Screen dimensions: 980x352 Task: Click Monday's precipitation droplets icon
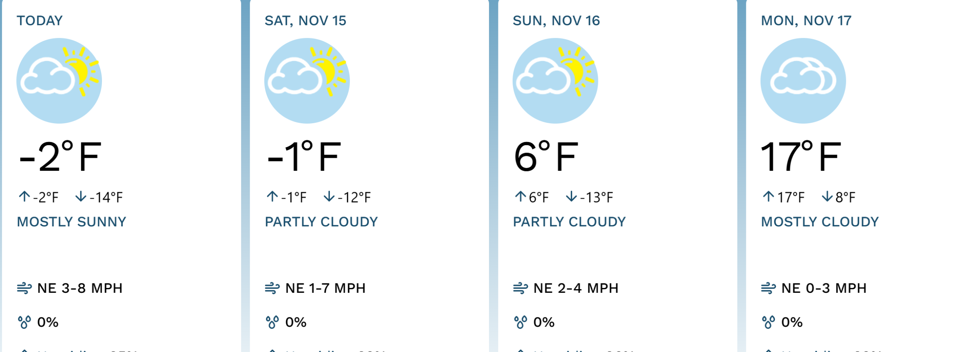click(768, 322)
